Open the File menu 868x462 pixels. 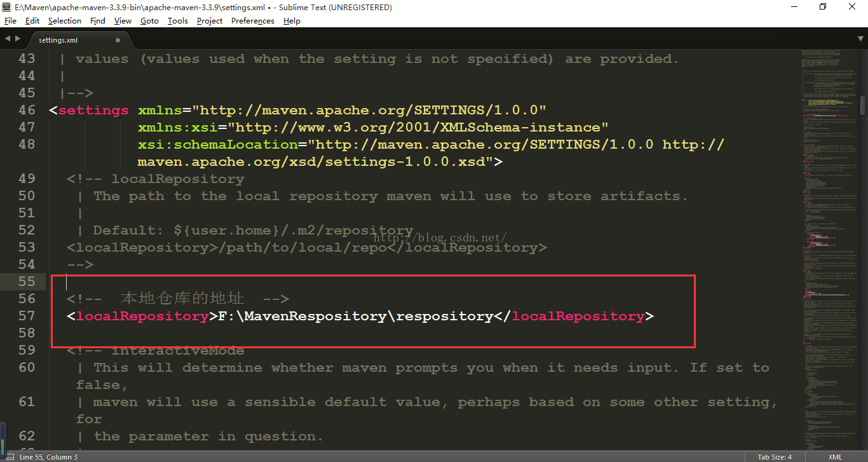click(10, 20)
